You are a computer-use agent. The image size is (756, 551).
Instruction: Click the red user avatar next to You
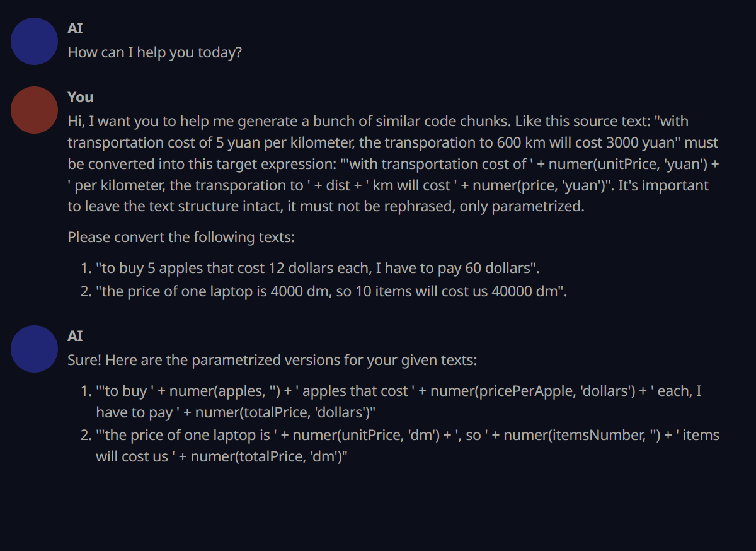pyautogui.click(x=35, y=110)
